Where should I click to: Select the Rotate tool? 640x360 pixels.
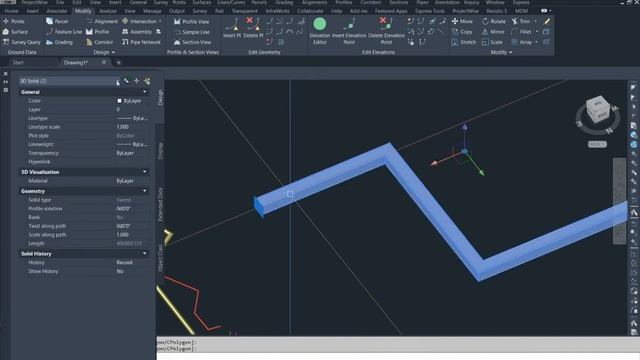pos(493,21)
